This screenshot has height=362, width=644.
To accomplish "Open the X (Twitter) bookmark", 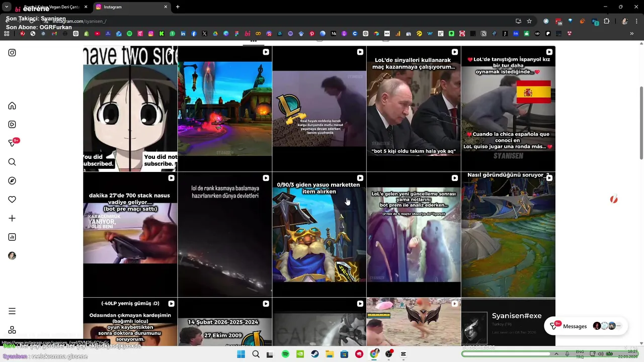I will coord(204,34).
